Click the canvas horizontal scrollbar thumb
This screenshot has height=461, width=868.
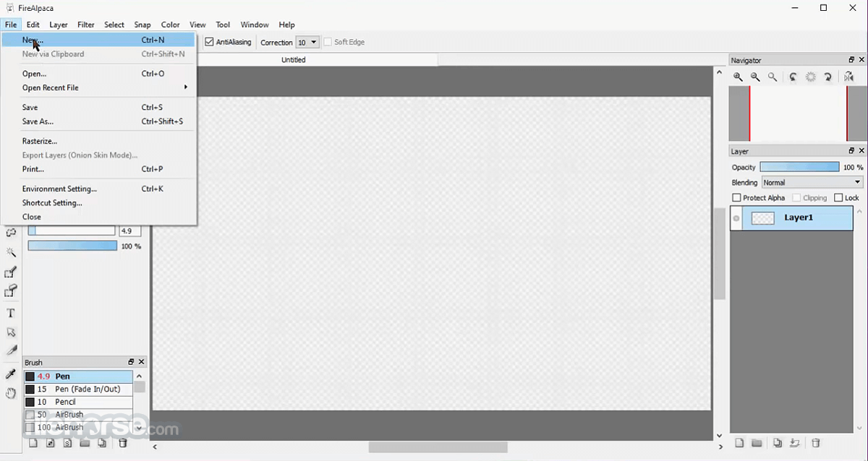click(438, 448)
